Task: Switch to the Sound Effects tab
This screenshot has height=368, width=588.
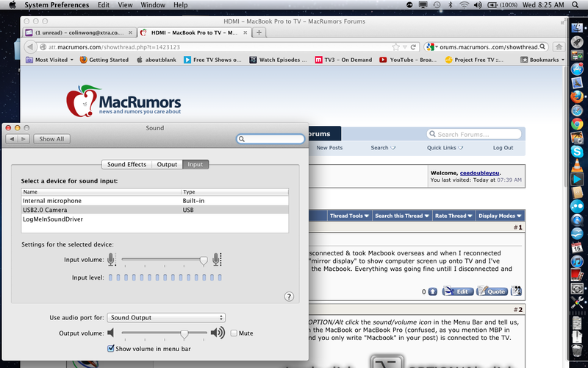Action: tap(126, 164)
